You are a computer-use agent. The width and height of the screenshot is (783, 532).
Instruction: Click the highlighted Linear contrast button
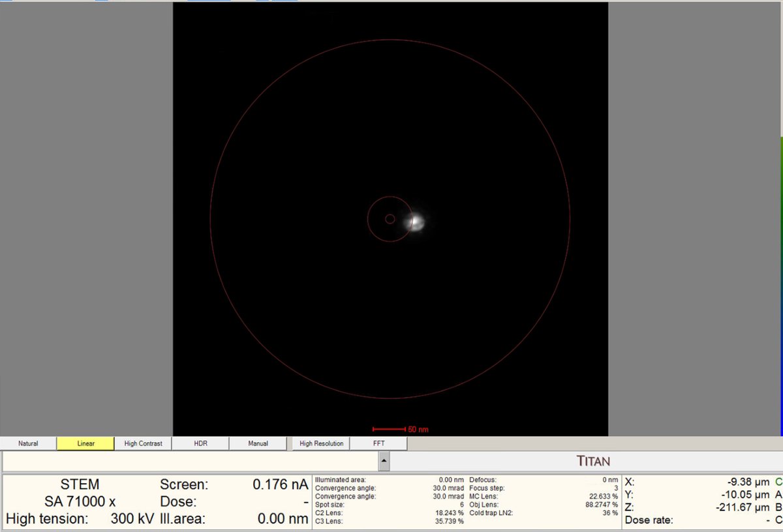coord(85,443)
